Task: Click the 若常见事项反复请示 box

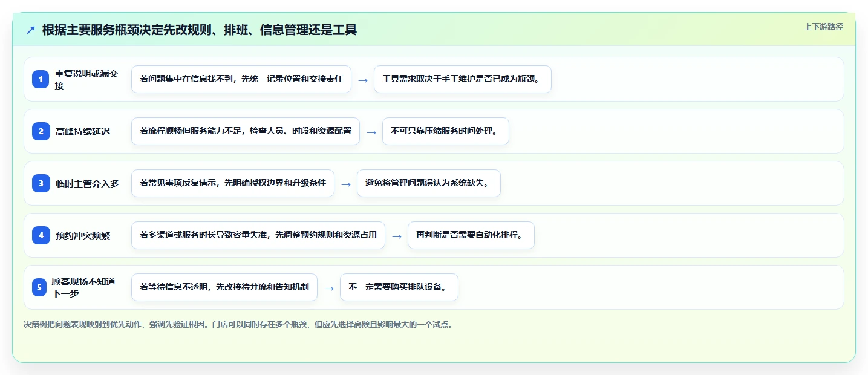Action: (x=233, y=183)
